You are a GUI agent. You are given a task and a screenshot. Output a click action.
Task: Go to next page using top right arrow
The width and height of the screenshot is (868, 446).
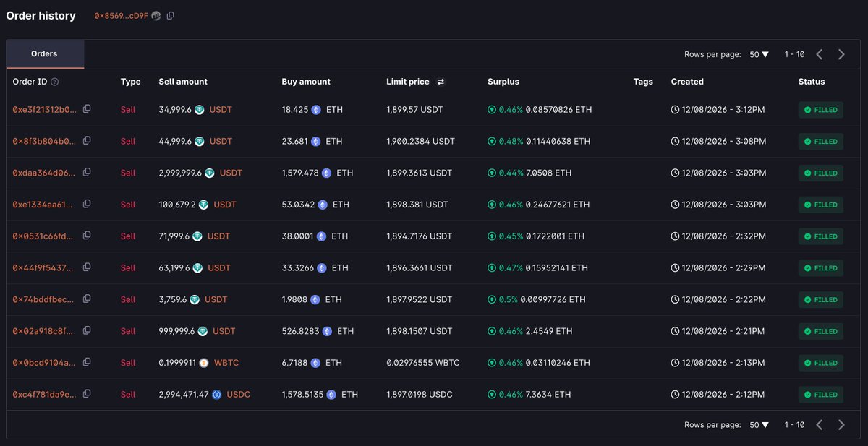pyautogui.click(x=841, y=54)
